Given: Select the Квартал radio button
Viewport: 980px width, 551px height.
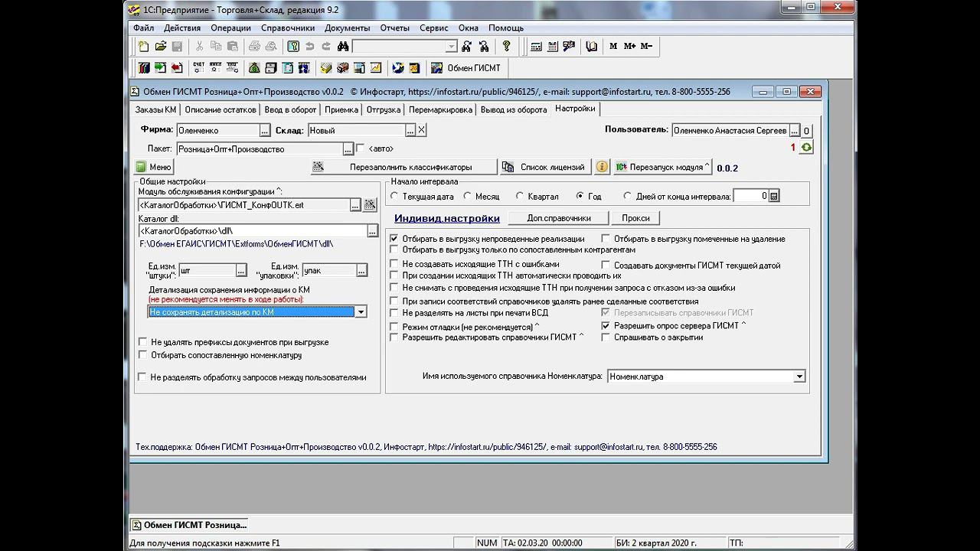Looking at the screenshot, I should (521, 197).
